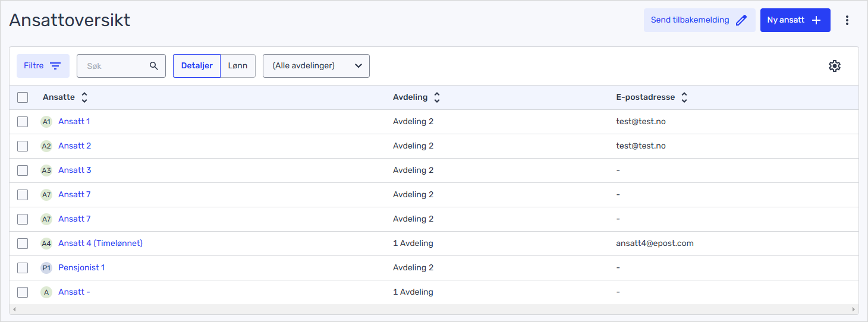This screenshot has height=322, width=868.
Task: Check the box for Pensjonist 1
Action: [23, 268]
